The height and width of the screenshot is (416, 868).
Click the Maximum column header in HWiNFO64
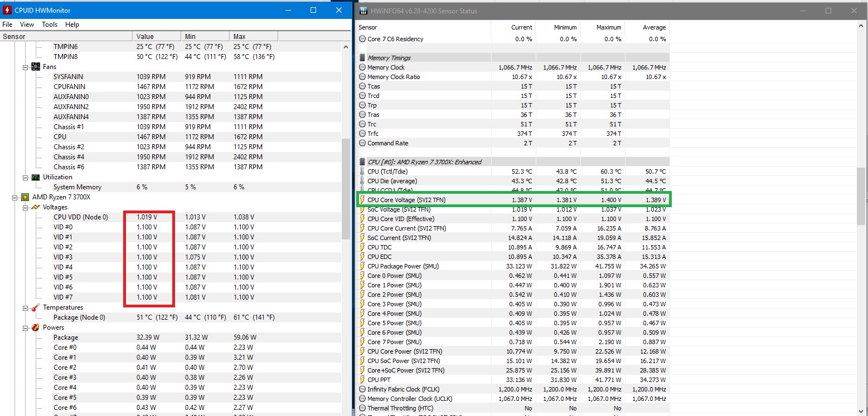603,27
